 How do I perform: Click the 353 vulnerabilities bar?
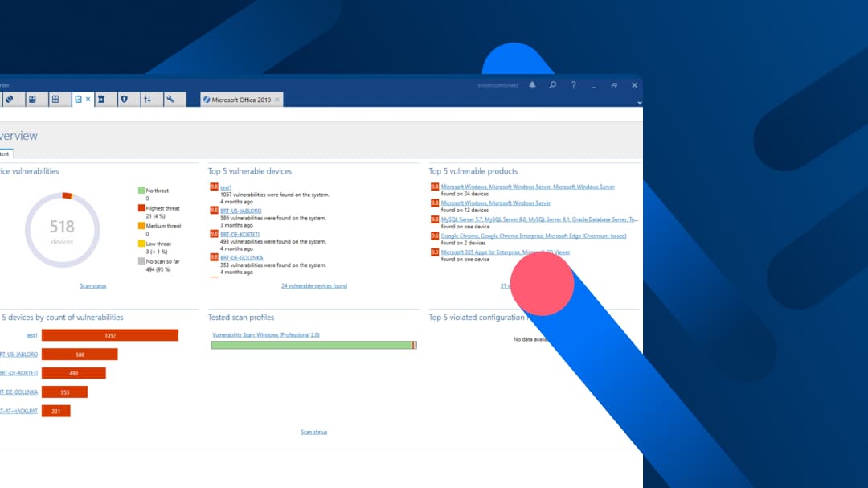click(64, 392)
